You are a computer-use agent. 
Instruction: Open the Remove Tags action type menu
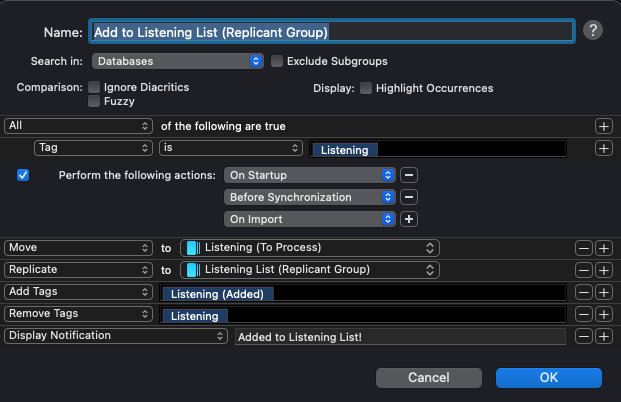point(78,314)
